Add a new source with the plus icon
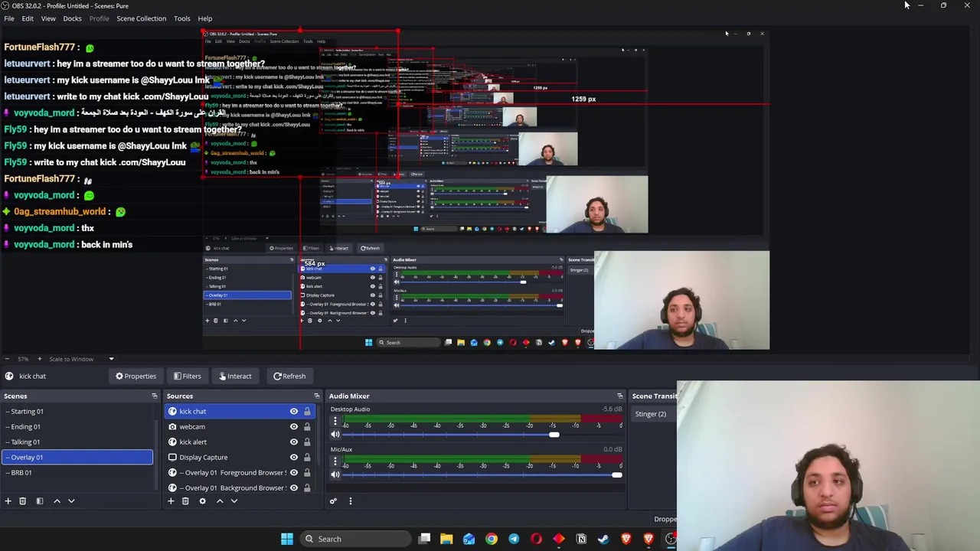This screenshot has height=551, width=980. tap(171, 501)
